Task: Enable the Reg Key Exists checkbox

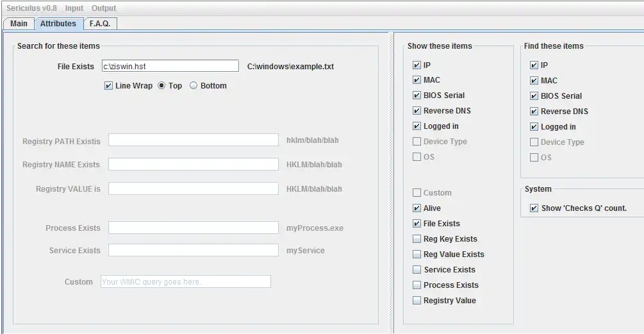Action: [x=417, y=238]
